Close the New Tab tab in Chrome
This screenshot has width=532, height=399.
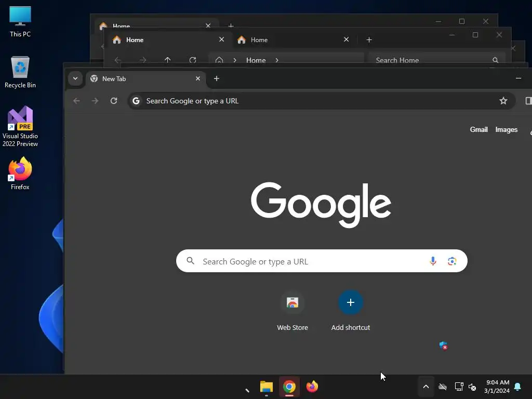click(198, 79)
